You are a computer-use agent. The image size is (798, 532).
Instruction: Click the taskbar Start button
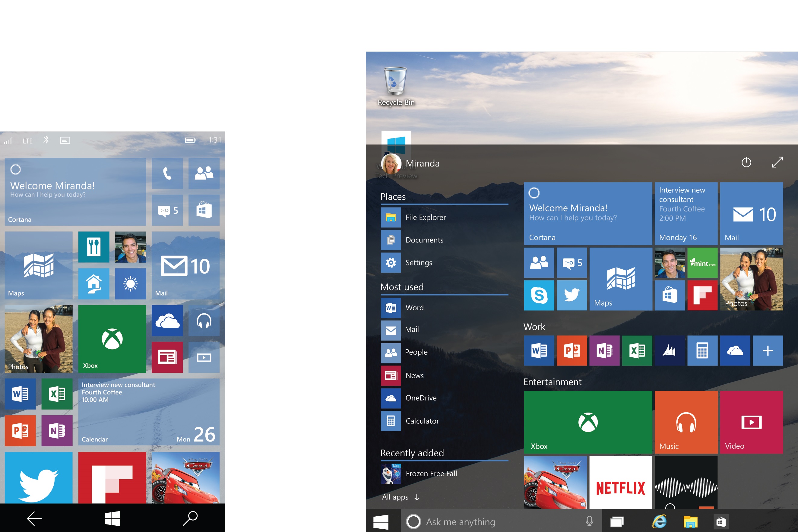point(381,521)
